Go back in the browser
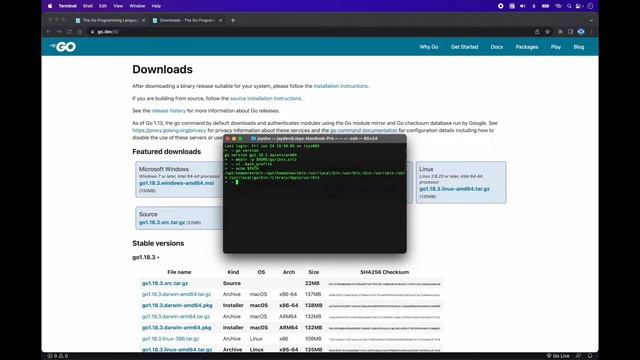Image resolution: width=640 pixels, height=360 pixels. [x=49, y=31]
